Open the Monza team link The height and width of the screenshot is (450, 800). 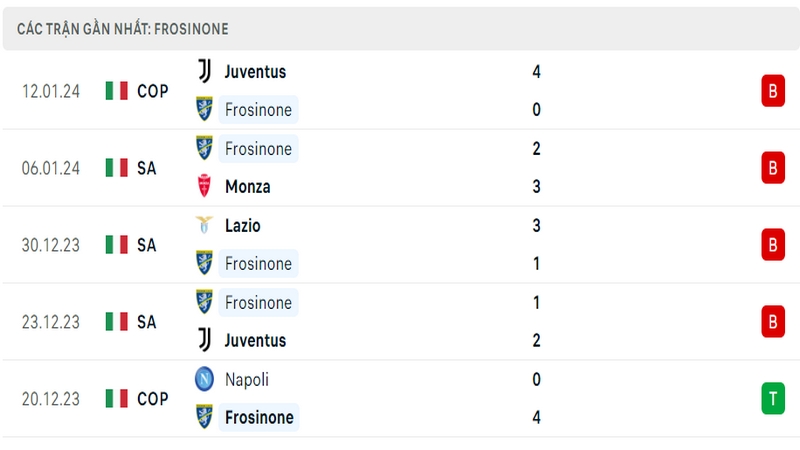coord(247,187)
